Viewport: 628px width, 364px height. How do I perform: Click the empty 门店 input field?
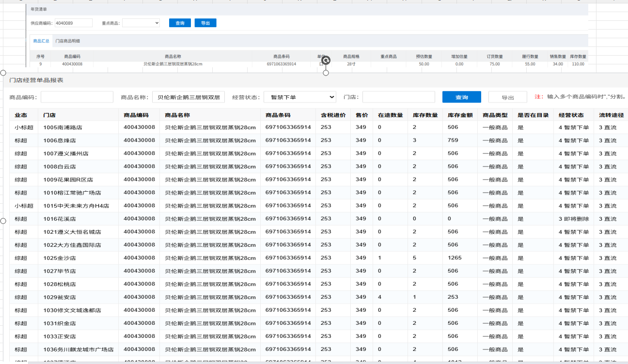(x=398, y=97)
